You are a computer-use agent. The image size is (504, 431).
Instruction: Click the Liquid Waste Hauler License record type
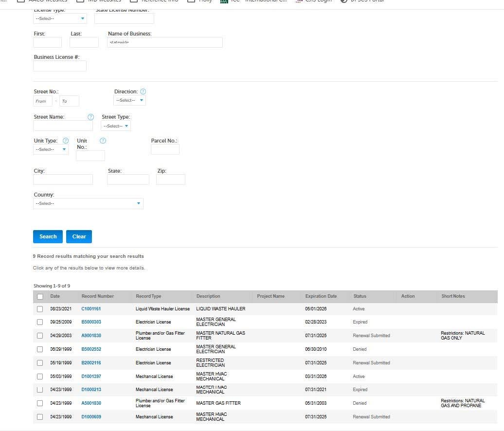pos(162,309)
